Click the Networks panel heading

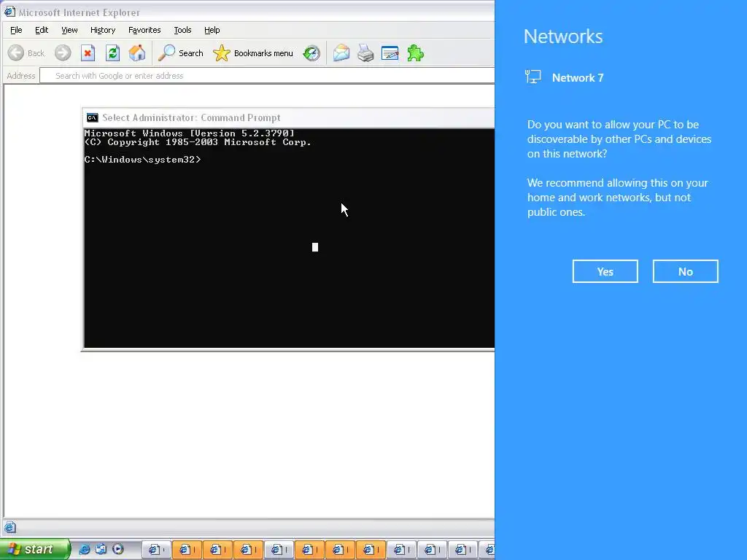563,36
